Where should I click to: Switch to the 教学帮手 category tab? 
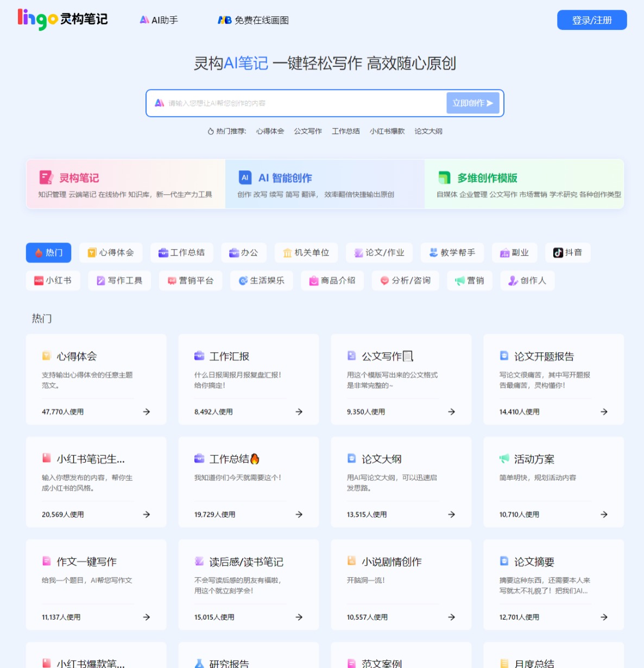point(452,252)
